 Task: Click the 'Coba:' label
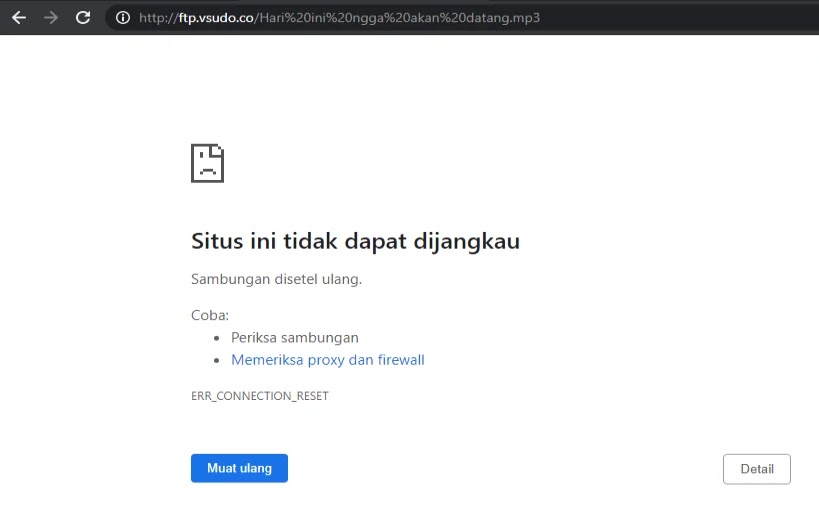[210, 315]
